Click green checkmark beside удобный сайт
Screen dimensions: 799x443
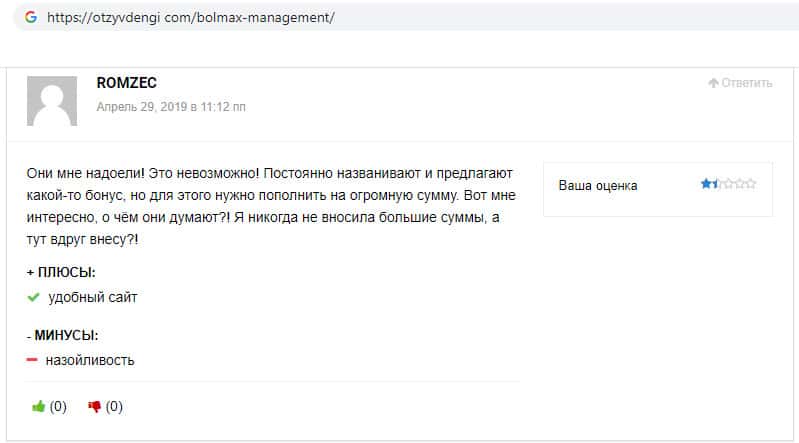(x=34, y=297)
